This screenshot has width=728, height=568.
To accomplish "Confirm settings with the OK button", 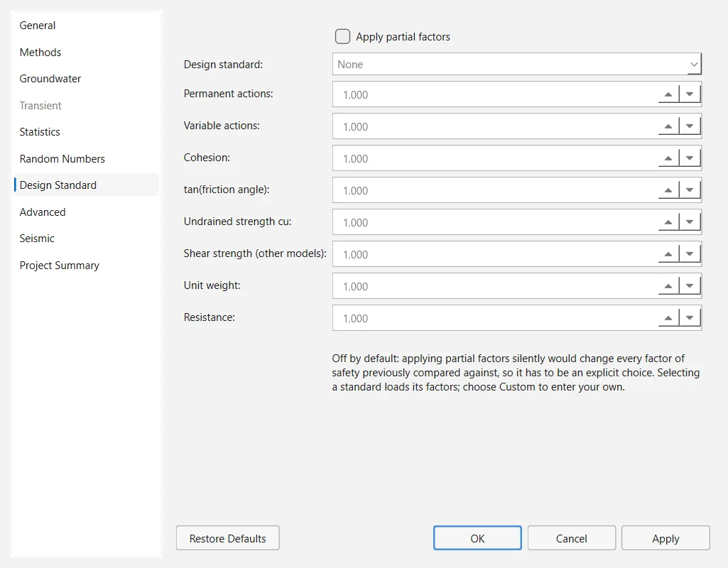I will pyautogui.click(x=477, y=538).
